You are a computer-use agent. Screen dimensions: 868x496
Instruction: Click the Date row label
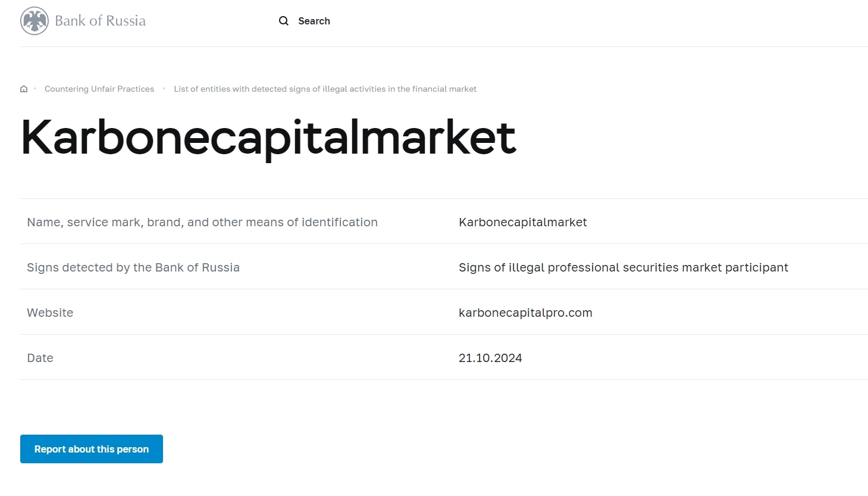tap(40, 358)
